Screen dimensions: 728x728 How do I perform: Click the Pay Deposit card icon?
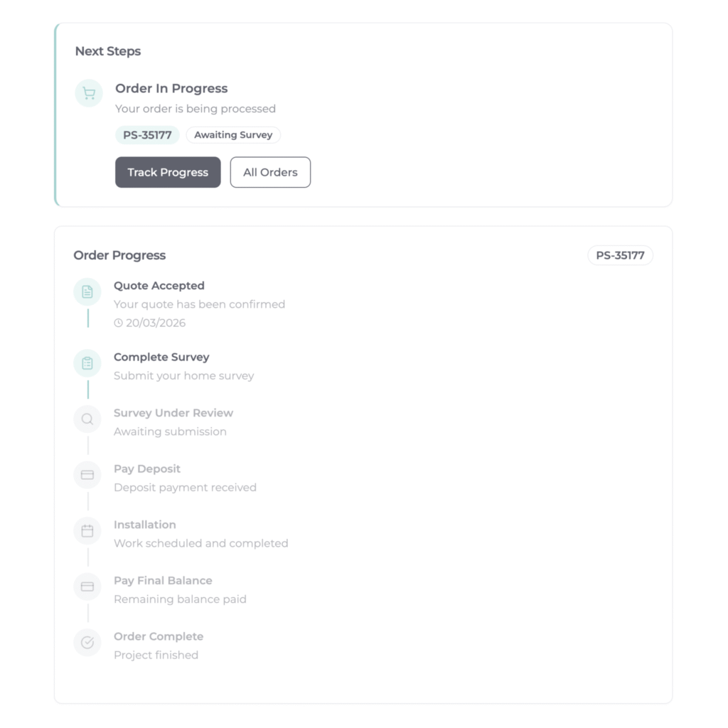click(87, 475)
